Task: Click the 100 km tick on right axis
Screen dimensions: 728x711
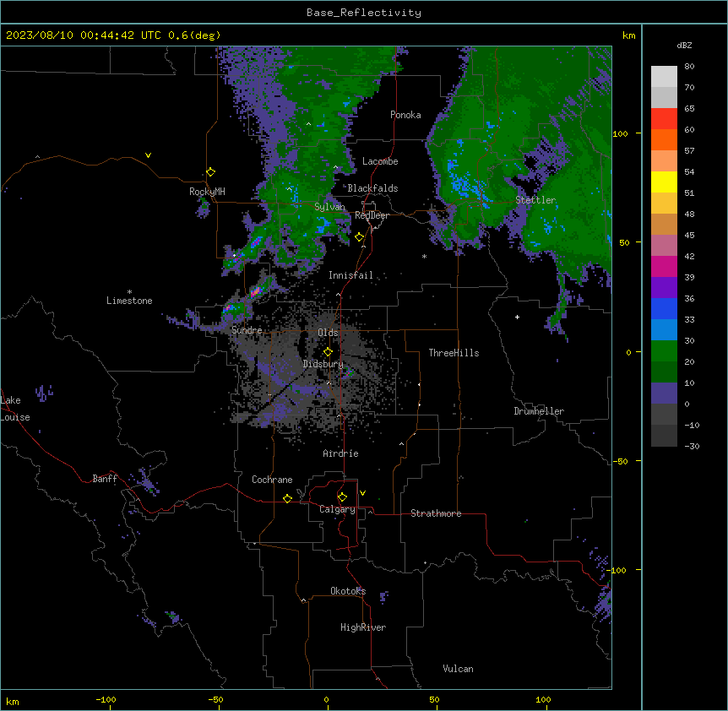Action: pyautogui.click(x=620, y=133)
